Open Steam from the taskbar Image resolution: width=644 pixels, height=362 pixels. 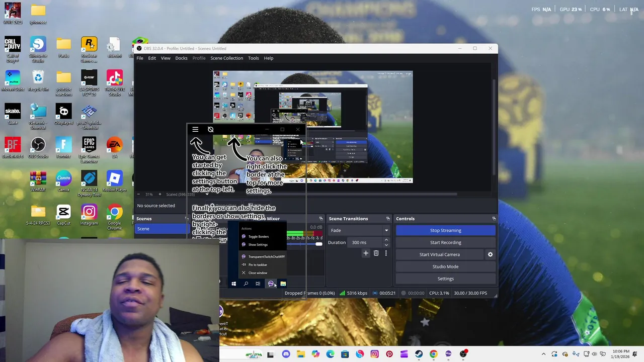tap(419, 354)
